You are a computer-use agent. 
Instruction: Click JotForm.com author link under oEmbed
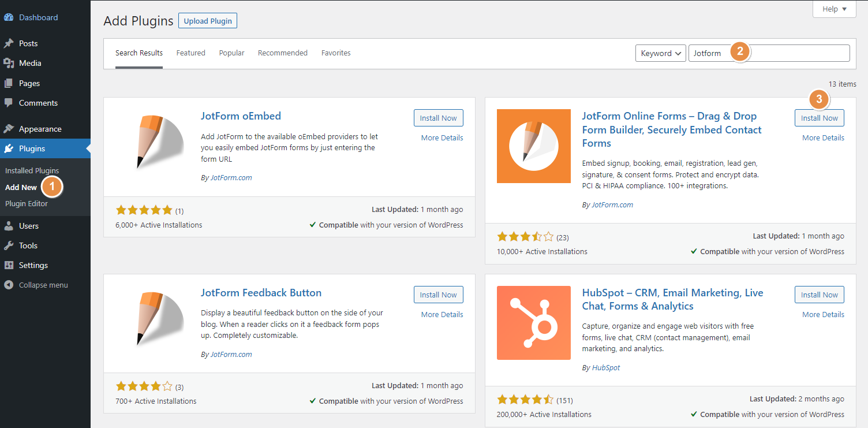tap(231, 178)
